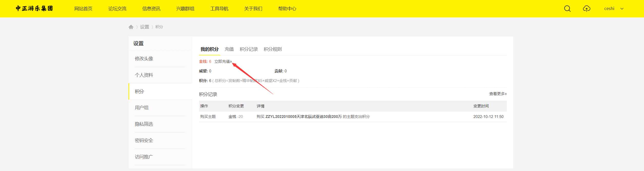Click the 立即充值» link
644x171 pixels.
[223, 62]
